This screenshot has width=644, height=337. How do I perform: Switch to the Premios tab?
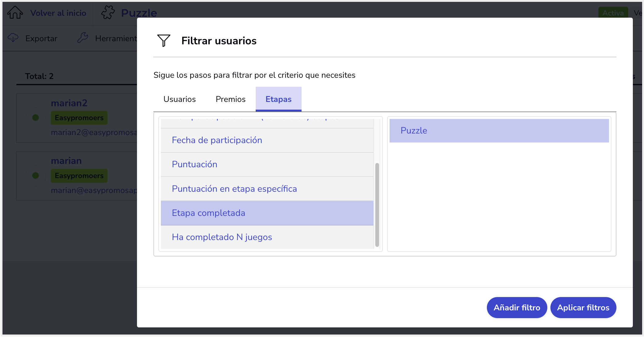click(x=231, y=99)
